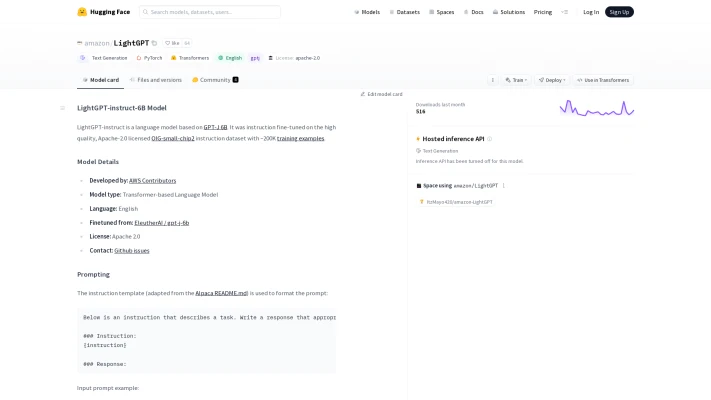Open the ItzMayo420/amazon-LightGPT space
This screenshot has width=711, height=400.
pos(456,202)
